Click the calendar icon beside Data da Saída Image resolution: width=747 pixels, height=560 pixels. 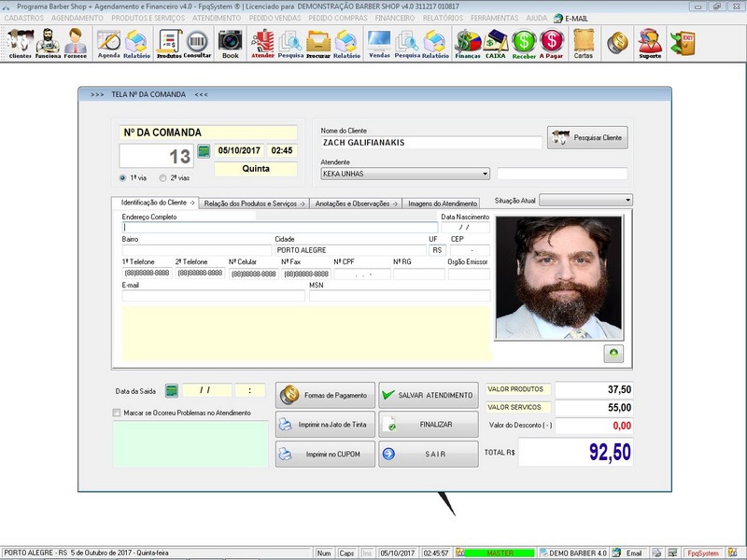pyautogui.click(x=172, y=391)
